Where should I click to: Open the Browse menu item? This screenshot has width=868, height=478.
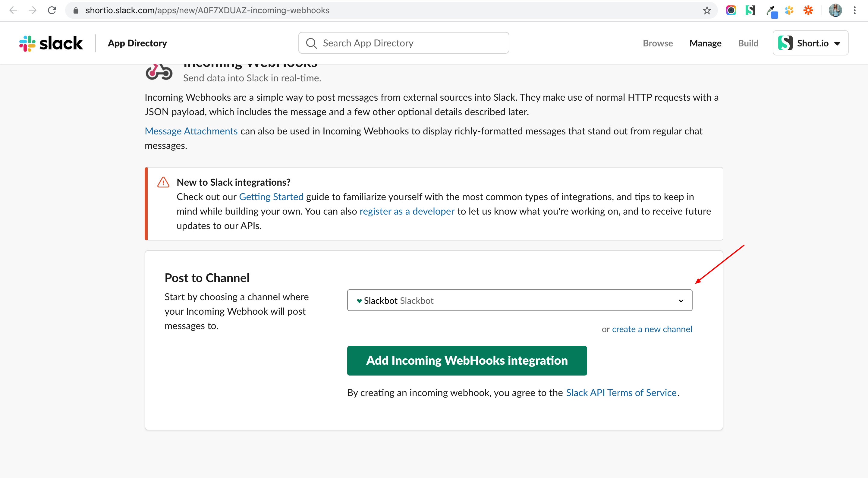pyautogui.click(x=657, y=43)
